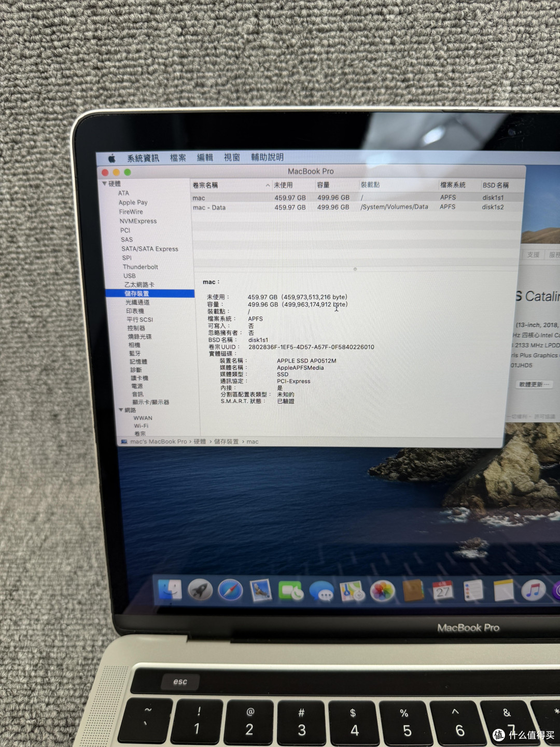
Task: Click 'APPLE SSD AP0512M' device name value
Action: [x=306, y=361]
